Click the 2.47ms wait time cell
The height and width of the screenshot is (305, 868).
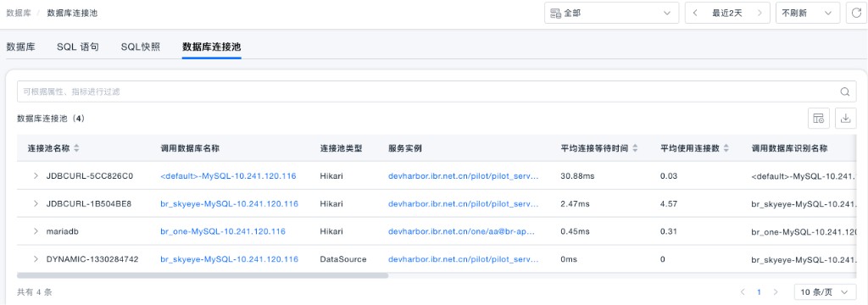pos(576,203)
